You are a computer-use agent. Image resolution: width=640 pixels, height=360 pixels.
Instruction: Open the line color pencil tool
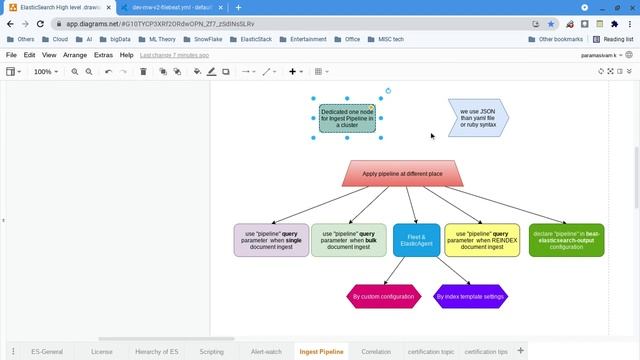tap(211, 72)
